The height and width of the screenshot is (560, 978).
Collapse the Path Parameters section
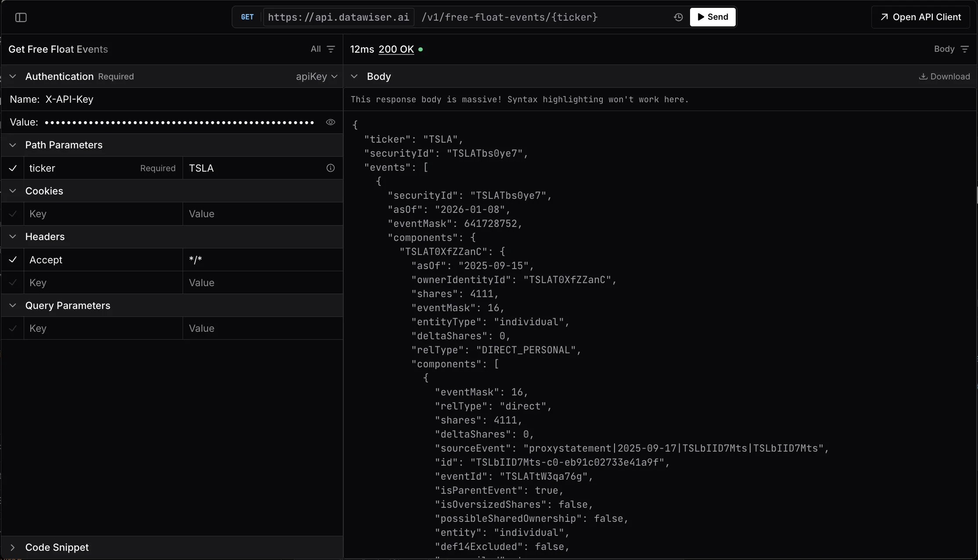(13, 145)
